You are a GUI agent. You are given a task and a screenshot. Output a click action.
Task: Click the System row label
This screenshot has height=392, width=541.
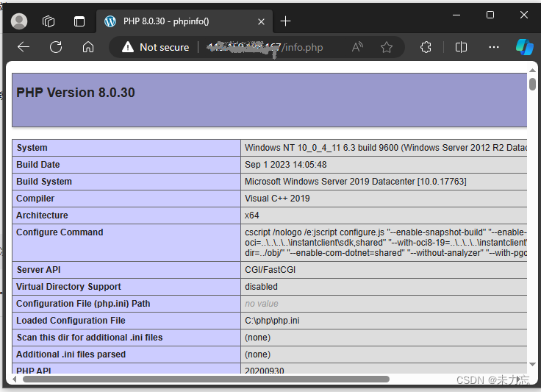[32, 148]
